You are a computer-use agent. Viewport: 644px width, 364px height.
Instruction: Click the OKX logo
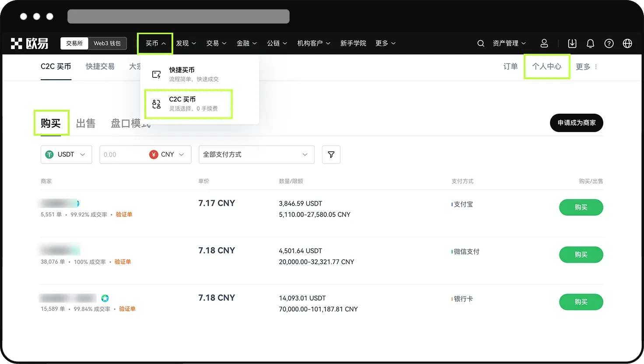[30, 43]
